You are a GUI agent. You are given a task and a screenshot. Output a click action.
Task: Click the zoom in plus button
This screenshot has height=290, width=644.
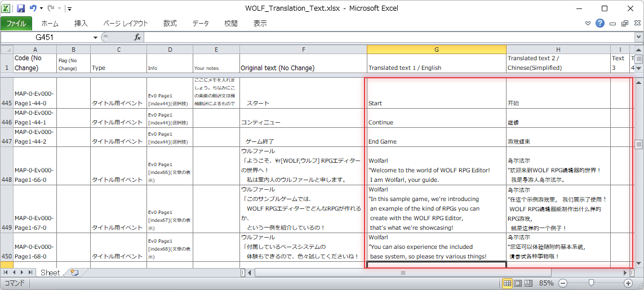(628, 283)
